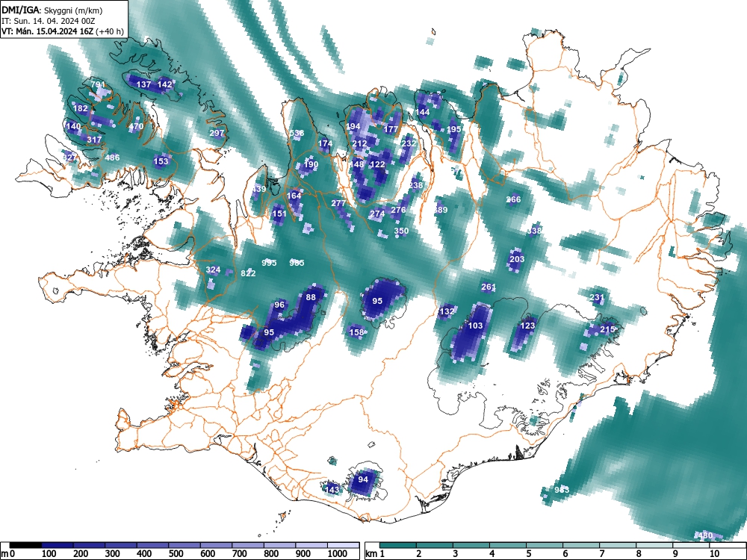Click the visibility value 297
Viewport: 747px width, 560px height.
click(217, 133)
